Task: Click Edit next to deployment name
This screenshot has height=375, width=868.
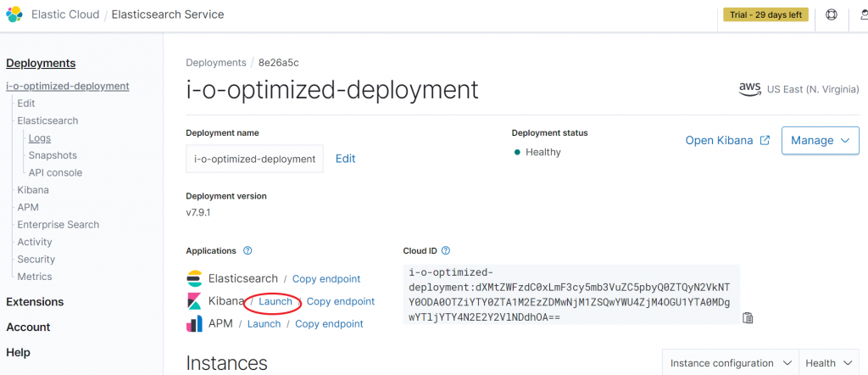Action: coord(346,159)
